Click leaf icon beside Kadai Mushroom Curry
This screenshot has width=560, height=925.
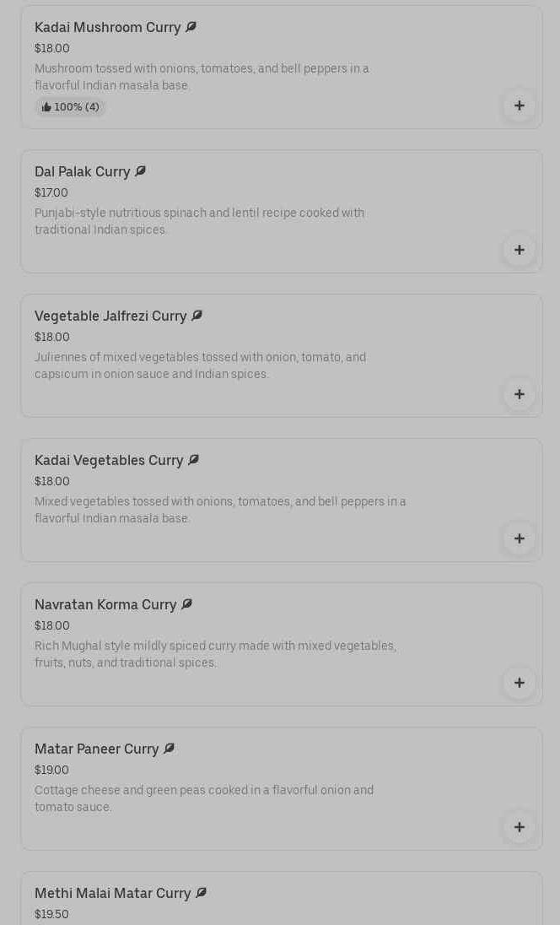pos(191,27)
